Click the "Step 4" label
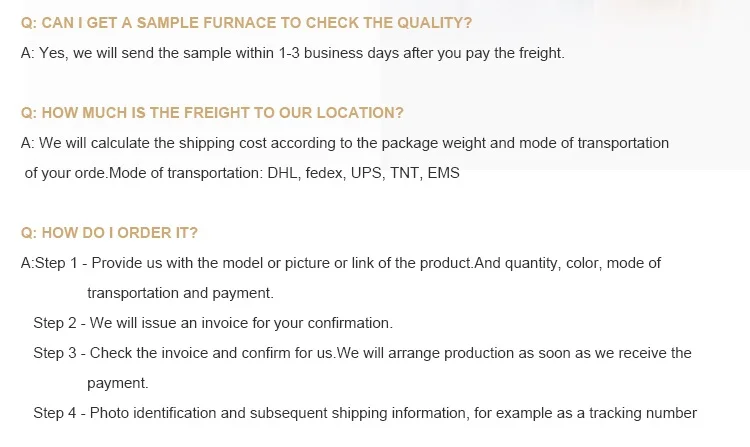750x447 pixels. (x=55, y=413)
